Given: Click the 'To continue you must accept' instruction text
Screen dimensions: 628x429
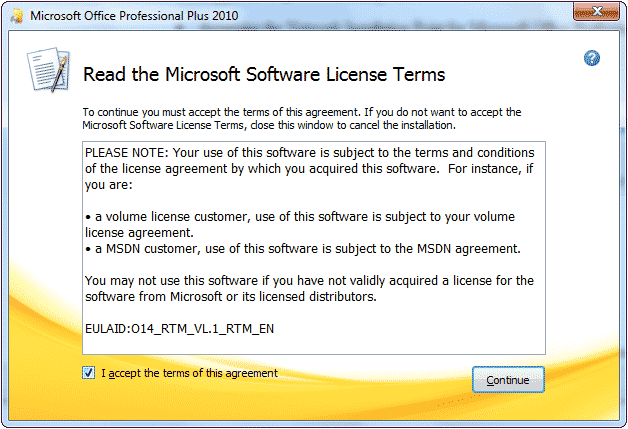Looking at the screenshot, I should click(302, 119).
